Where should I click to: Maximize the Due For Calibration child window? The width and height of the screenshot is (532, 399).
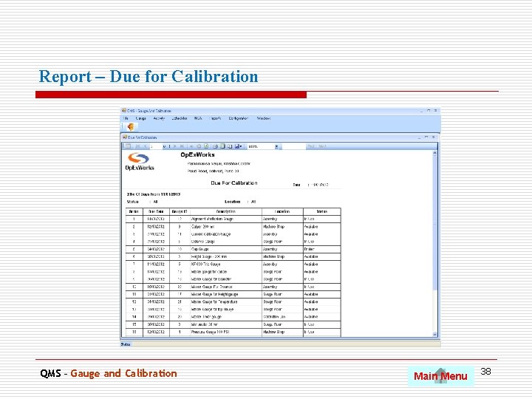click(426, 137)
